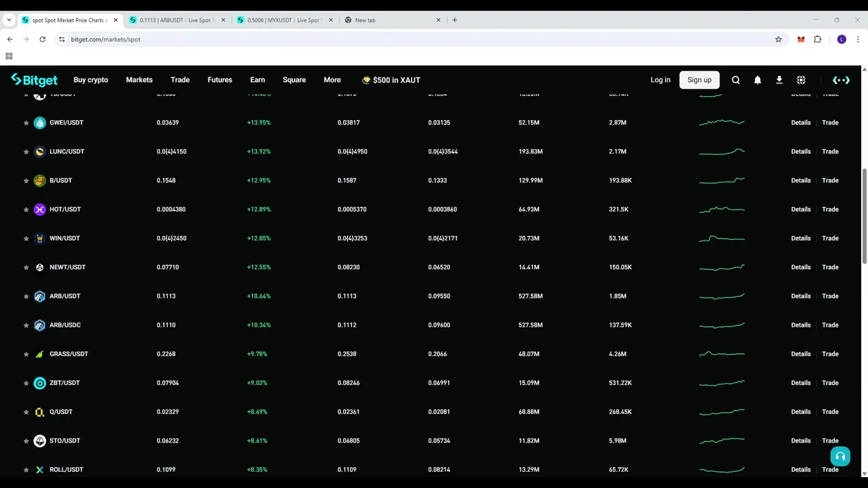Image resolution: width=868 pixels, height=488 pixels.
Task: Click the ARB/USDT coin icon
Action: click(x=39, y=296)
